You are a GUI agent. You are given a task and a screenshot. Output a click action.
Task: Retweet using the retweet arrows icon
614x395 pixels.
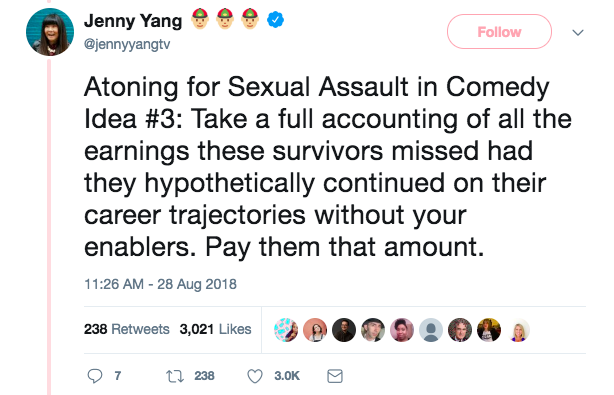pyautogui.click(x=175, y=376)
